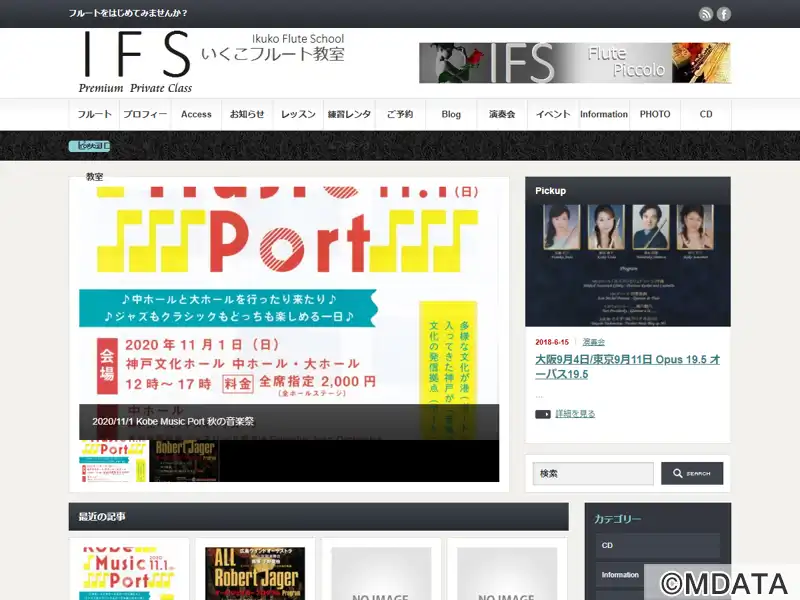Select CD in the カテゴリー list

click(x=658, y=546)
